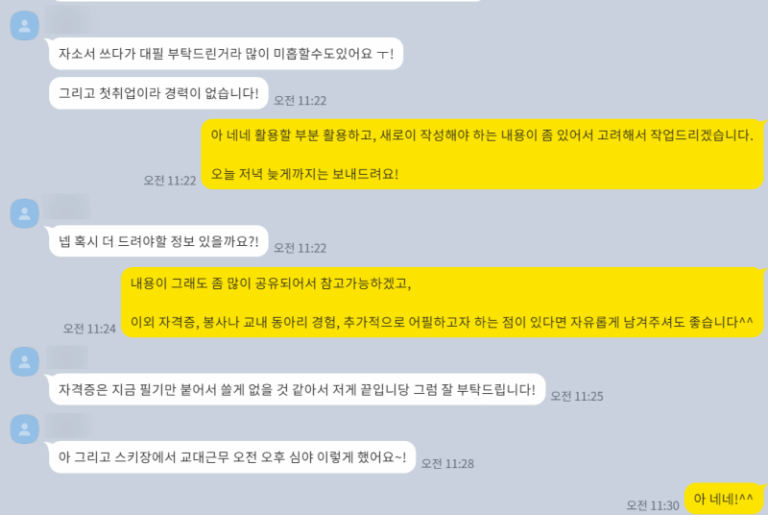The image size is (768, 515).
Task: Click the yellow 아 네네 활용할 부분 bubble
Action: click(x=482, y=154)
